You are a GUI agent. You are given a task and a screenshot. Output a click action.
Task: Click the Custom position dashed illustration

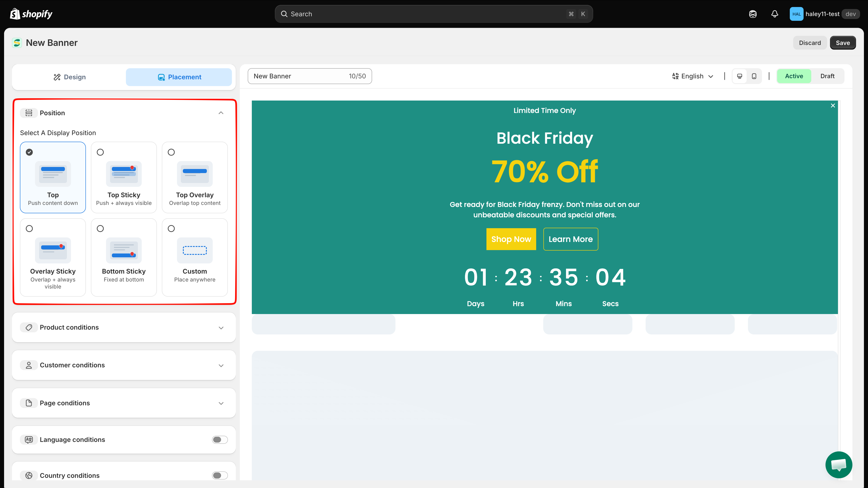tap(195, 250)
